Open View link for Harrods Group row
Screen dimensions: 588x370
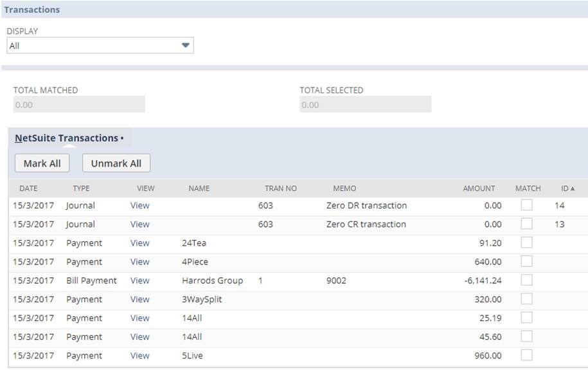pos(139,281)
